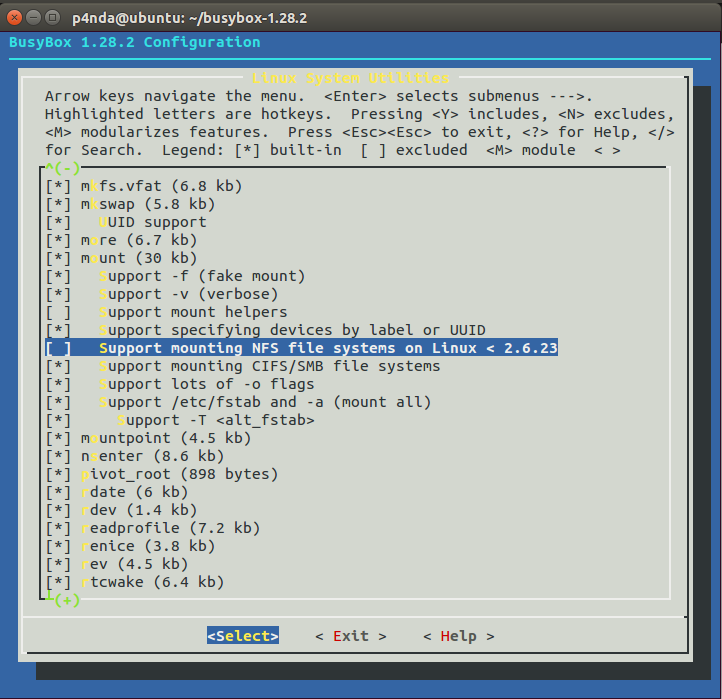Toggle the Support mount helpers checkbox

point(58,313)
